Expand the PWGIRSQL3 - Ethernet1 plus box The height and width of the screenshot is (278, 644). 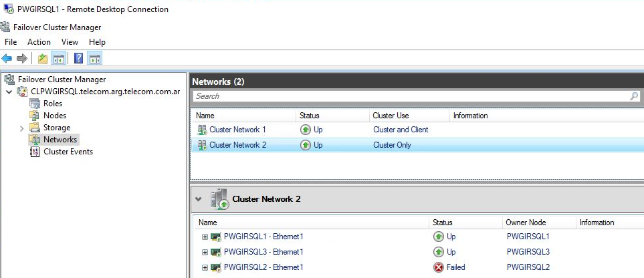coord(205,252)
